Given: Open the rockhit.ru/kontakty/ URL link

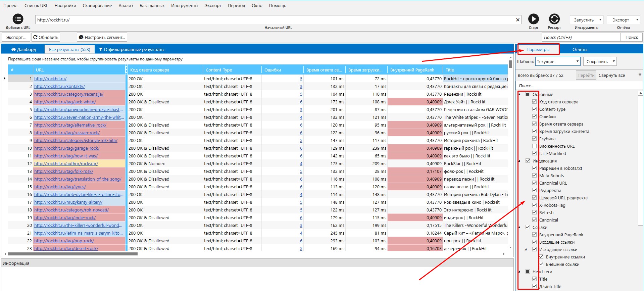Looking at the screenshot, I should pyautogui.click(x=59, y=86).
